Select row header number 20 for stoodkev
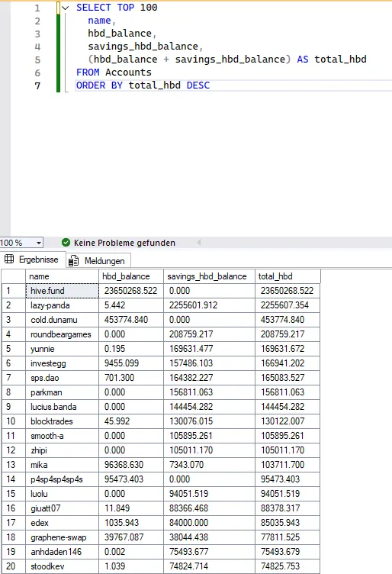The width and height of the screenshot is (392, 574). 14,566
